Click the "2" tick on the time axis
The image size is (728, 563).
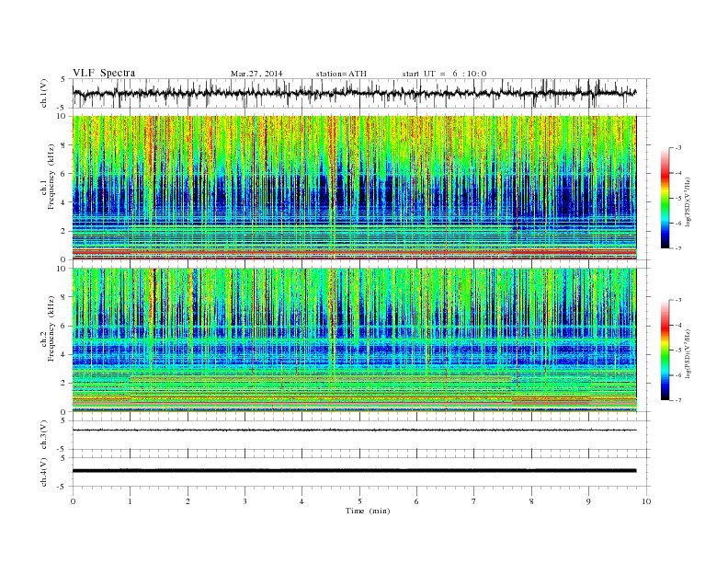[x=188, y=501]
